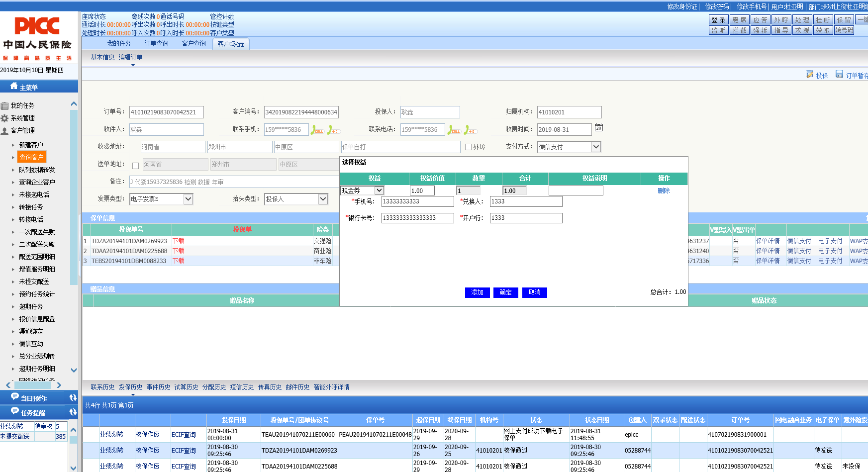Click the 投保 icon in toolbar
Screen dimensions: 868x472
809,75
